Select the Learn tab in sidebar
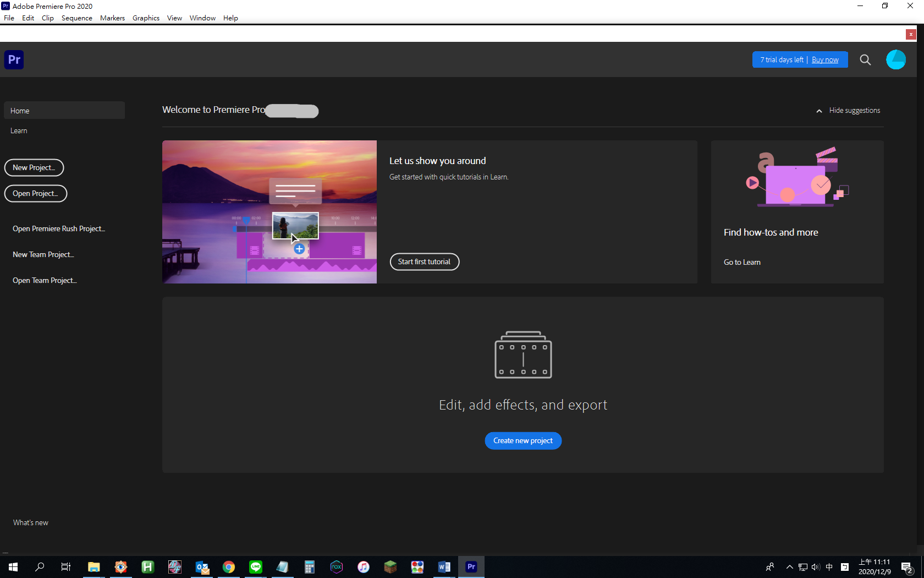 [x=19, y=130]
